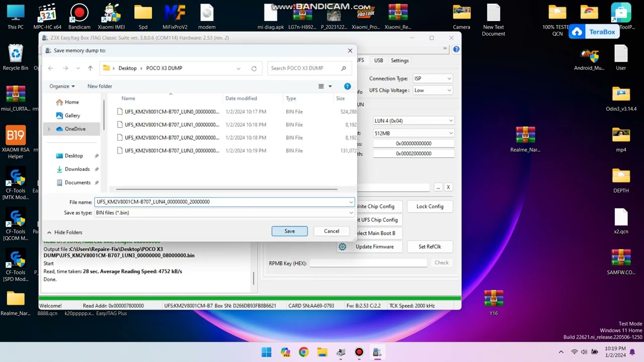Image resolution: width=644 pixels, height=362 pixels.
Task: Open the Organize menu
Action: pos(62,86)
